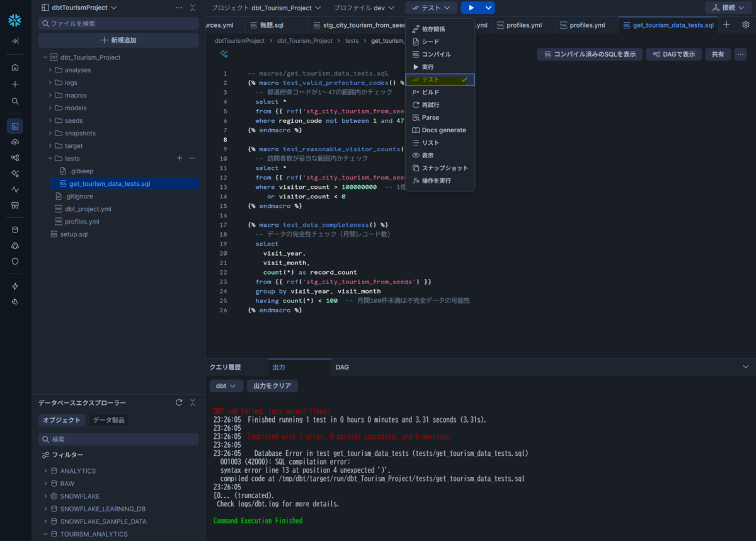Choose 依存関係 from the command menu
Screen dimensions: 756x541
pyautogui.click(x=440, y=29)
